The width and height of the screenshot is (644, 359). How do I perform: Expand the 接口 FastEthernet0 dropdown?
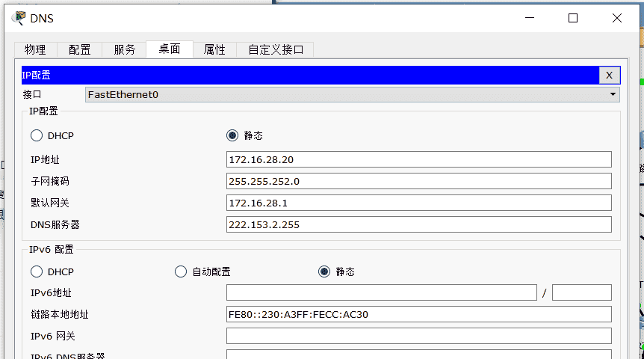pyautogui.click(x=353, y=94)
